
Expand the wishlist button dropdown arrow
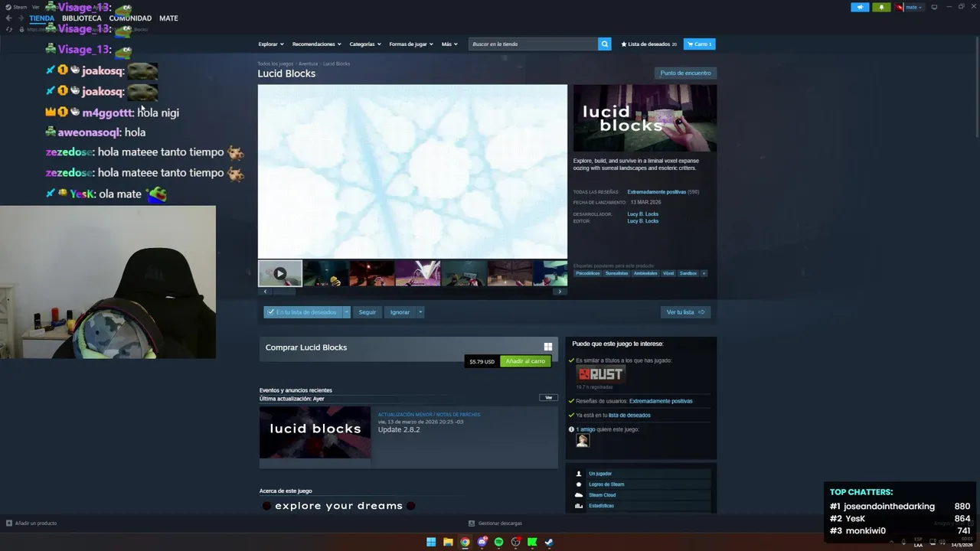point(346,312)
